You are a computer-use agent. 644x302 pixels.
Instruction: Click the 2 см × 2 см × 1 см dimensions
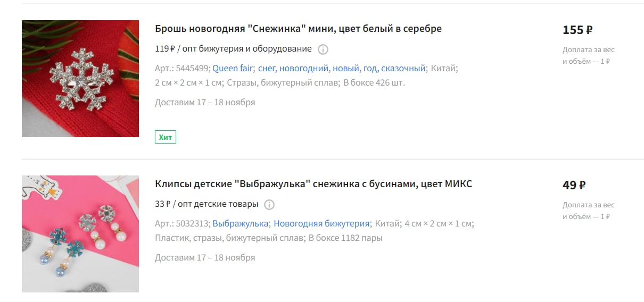pyautogui.click(x=188, y=82)
